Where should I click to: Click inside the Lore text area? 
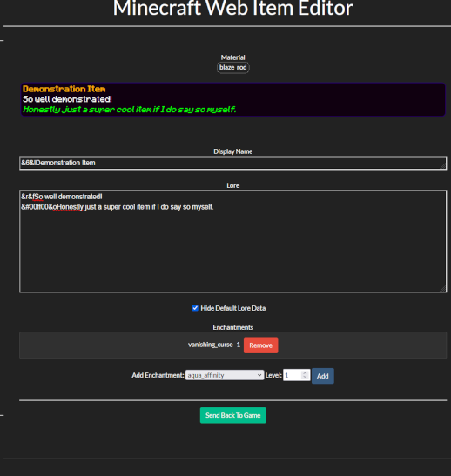[x=233, y=241]
